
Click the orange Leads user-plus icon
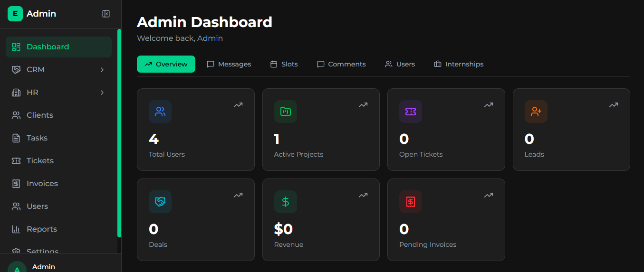click(536, 112)
